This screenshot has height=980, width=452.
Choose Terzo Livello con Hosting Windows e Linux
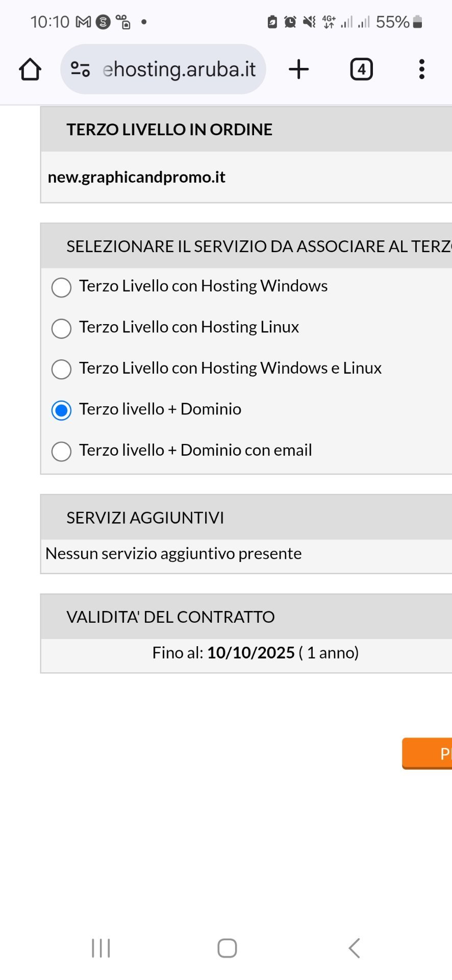61,369
